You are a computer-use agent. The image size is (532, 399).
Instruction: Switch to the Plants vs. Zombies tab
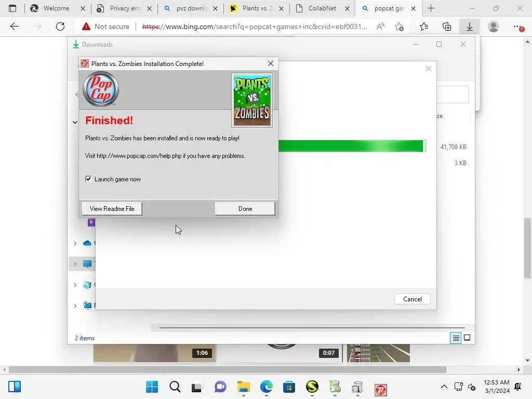257,8
